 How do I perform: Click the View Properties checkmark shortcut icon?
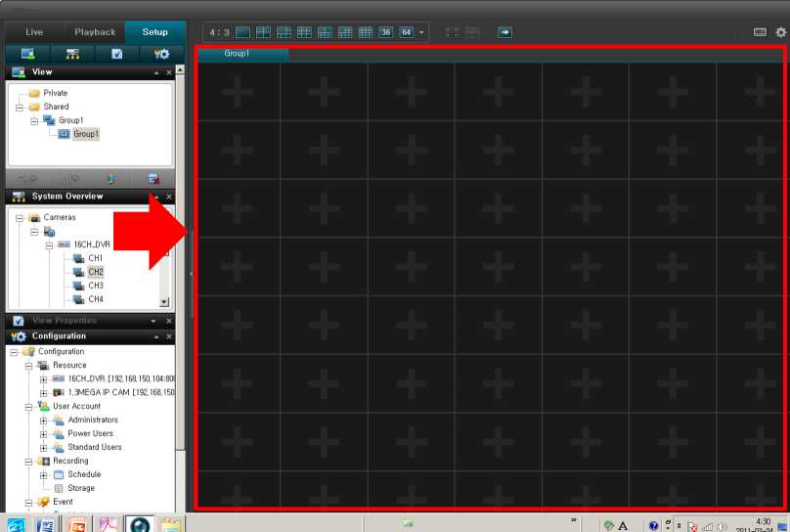tap(116, 54)
